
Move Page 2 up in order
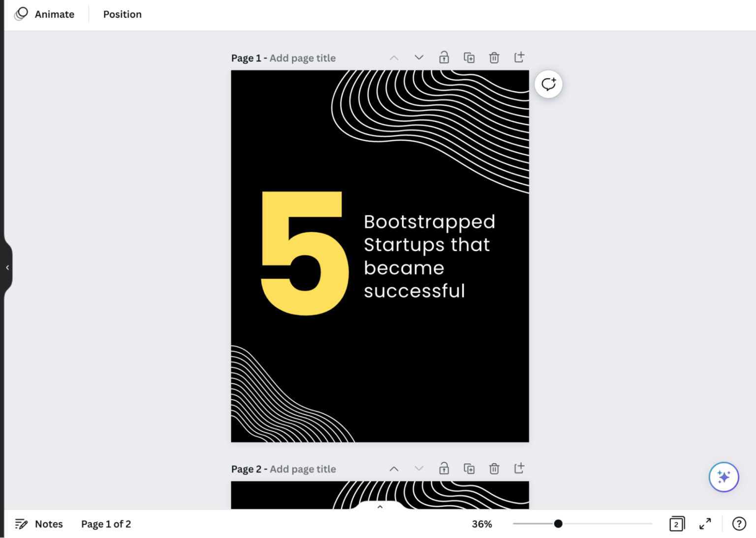tap(394, 468)
